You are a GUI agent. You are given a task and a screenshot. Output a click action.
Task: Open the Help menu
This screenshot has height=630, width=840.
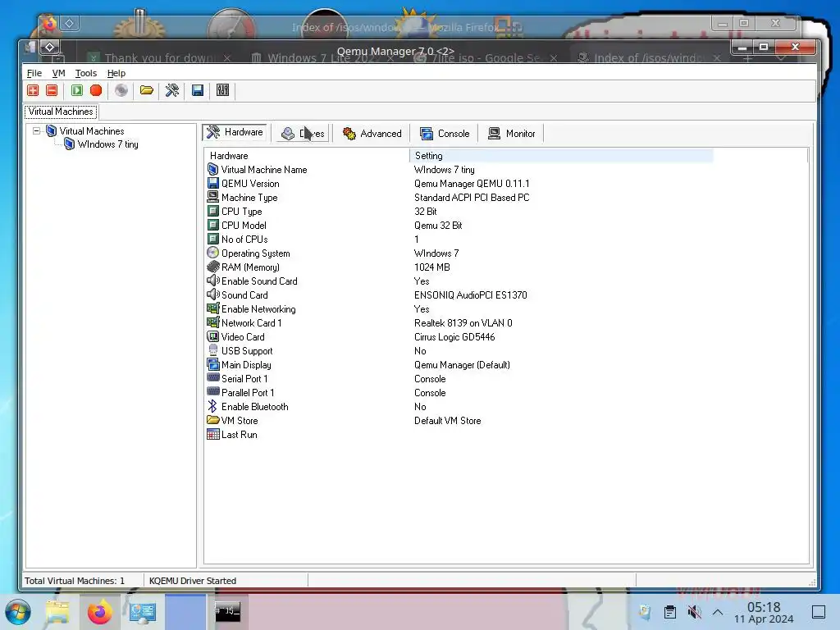pyautogui.click(x=116, y=73)
